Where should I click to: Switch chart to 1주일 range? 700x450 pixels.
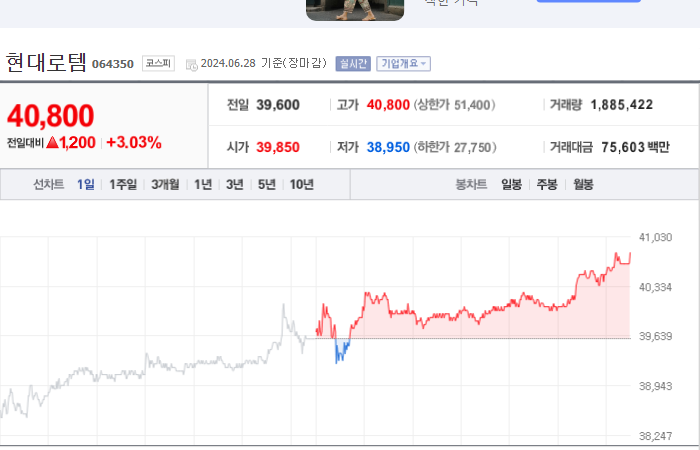click(x=123, y=184)
